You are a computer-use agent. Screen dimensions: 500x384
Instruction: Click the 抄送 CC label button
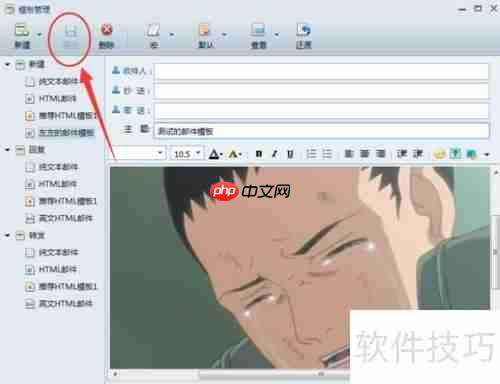pos(131,90)
